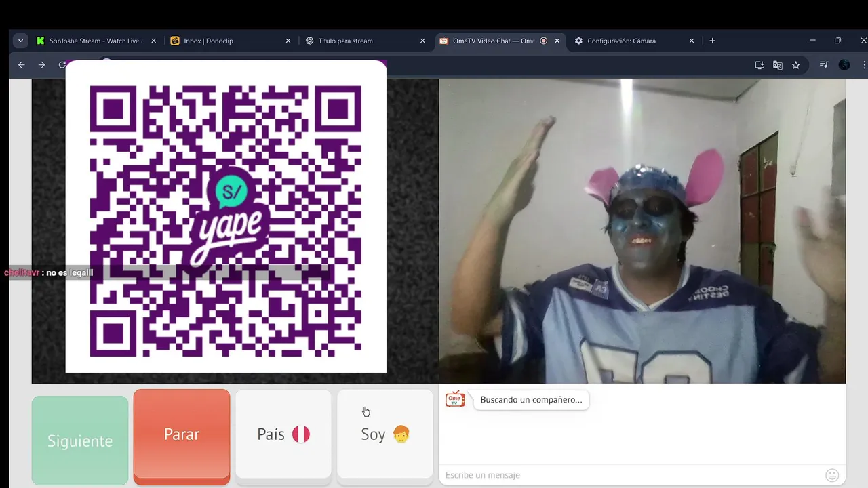868x488 pixels.
Task: Switch to Inbox | Donoclip tab
Action: point(231,41)
